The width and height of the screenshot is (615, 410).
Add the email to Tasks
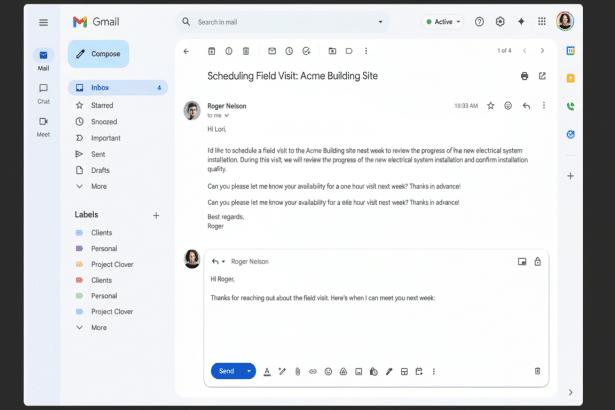[306, 51]
